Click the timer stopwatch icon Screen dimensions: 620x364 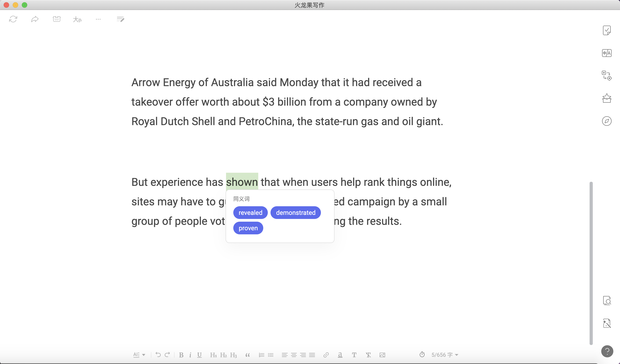click(422, 354)
